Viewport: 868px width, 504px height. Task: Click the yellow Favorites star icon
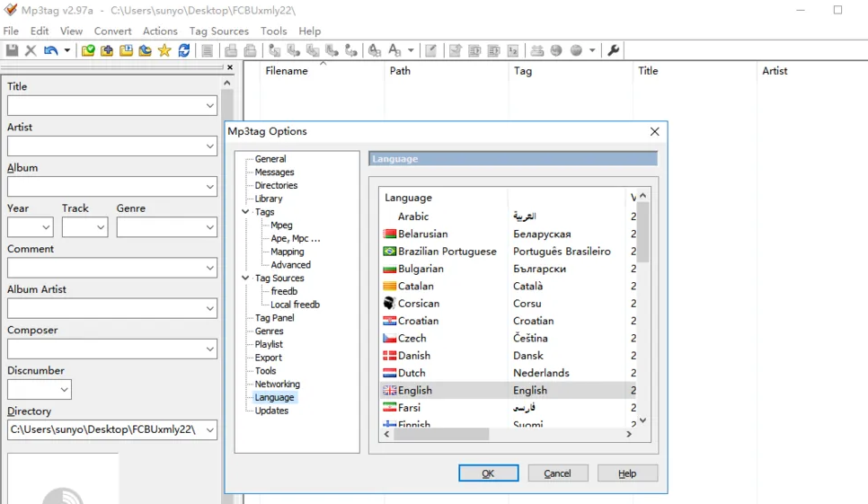point(164,50)
